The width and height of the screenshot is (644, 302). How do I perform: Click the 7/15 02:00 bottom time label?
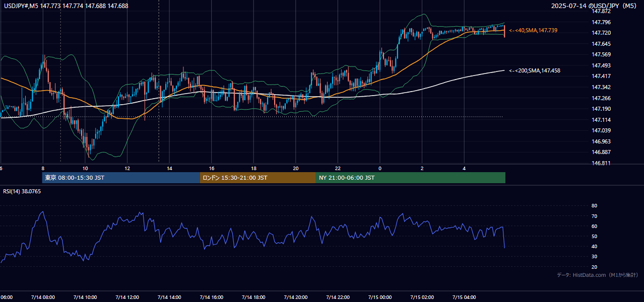coord(422,297)
